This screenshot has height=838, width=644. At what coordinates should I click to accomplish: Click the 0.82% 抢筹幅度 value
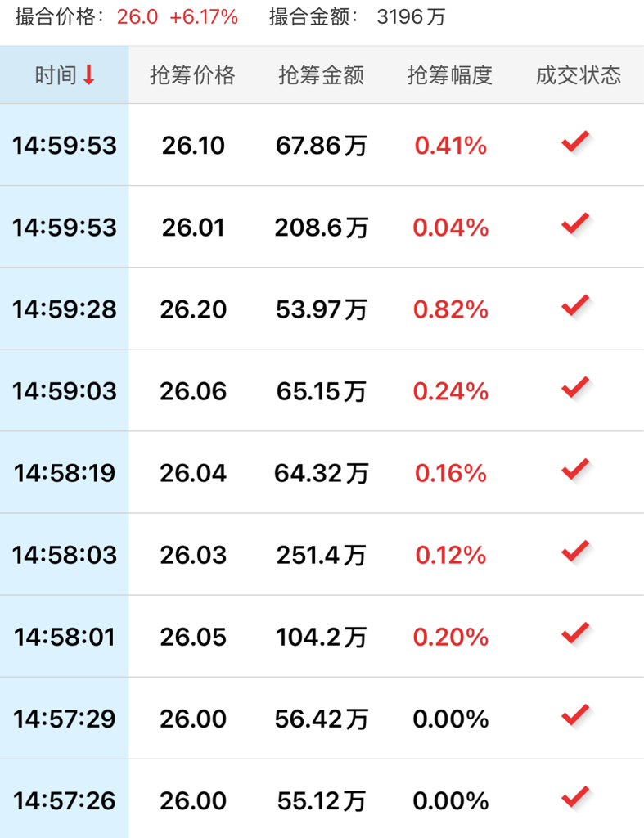click(x=450, y=309)
